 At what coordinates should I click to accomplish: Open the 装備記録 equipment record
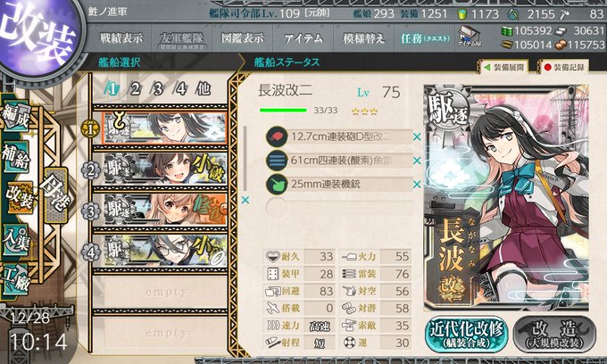564,67
